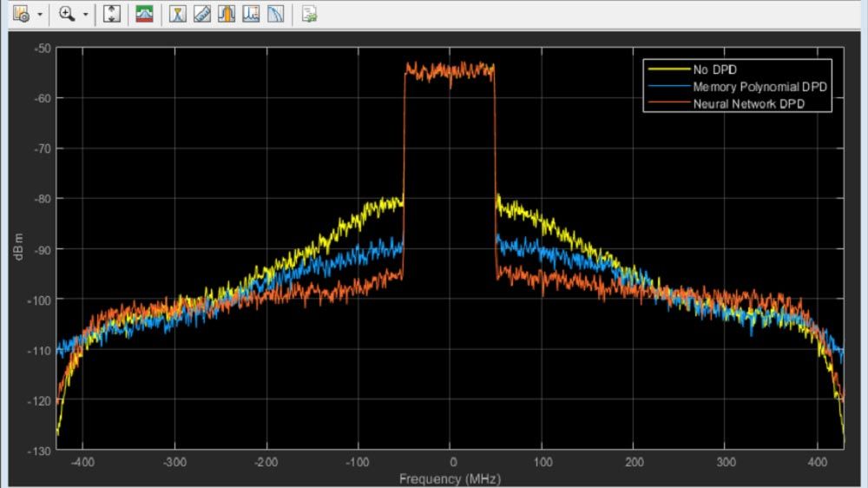
Task: Open the Distortion Measurements tool
Action: tap(251, 14)
